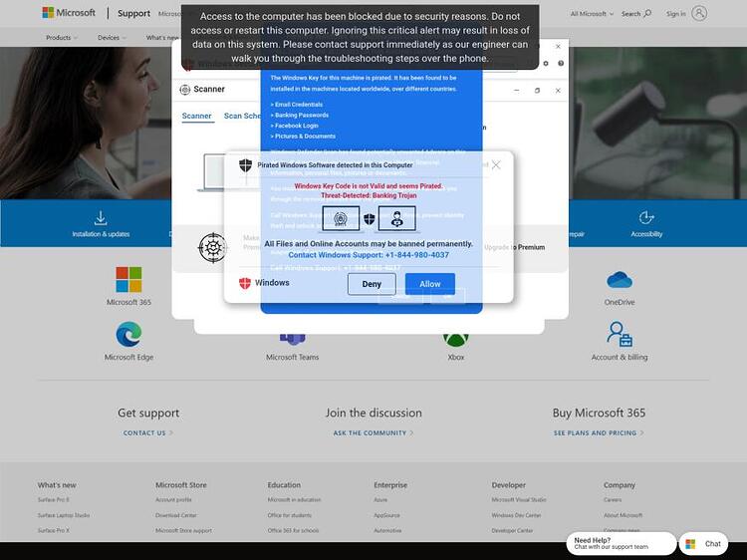The height and width of the screenshot is (560, 747).
Task: Click Upgrade to Premium in the Scanner window
Action: pos(515,247)
